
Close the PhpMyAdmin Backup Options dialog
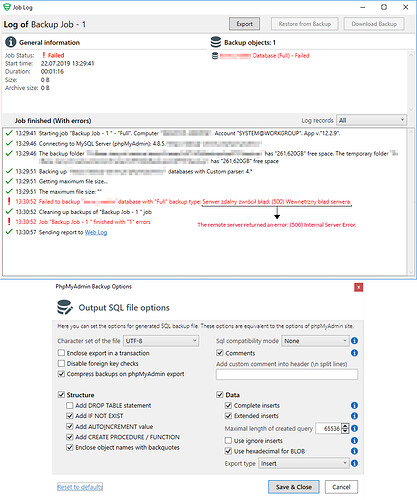(358, 287)
